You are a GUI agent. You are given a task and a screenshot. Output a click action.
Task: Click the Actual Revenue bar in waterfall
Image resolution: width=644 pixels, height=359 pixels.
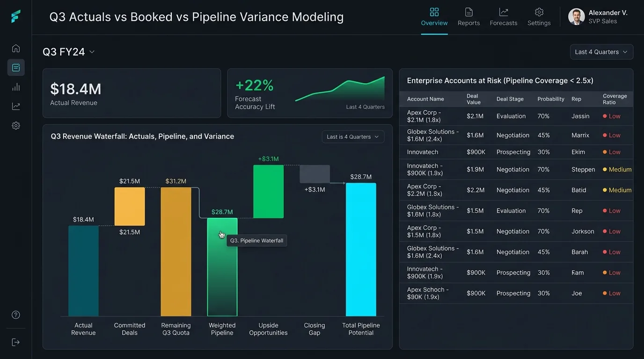tap(83, 271)
